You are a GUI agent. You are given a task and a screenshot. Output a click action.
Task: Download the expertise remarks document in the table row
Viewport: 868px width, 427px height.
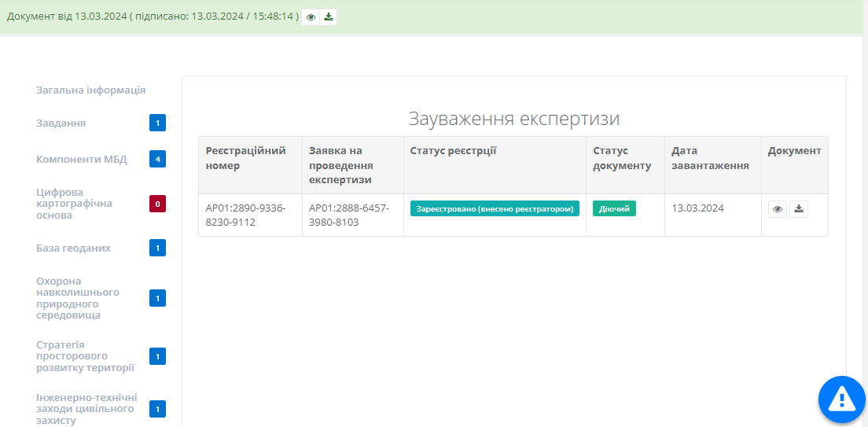pyautogui.click(x=799, y=209)
